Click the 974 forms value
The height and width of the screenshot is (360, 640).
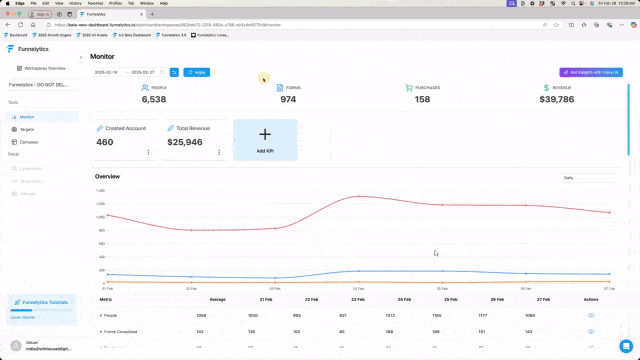[x=288, y=99]
